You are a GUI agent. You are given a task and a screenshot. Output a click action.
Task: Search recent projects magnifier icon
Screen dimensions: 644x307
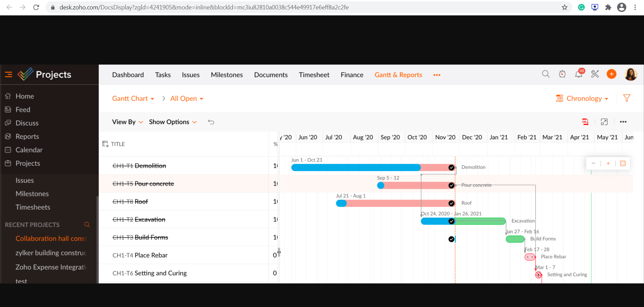click(x=87, y=225)
